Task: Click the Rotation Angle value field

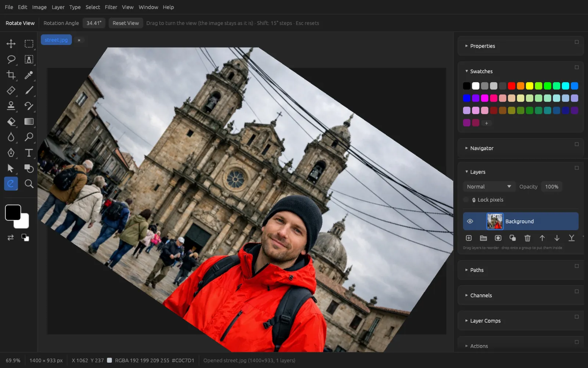Action: coord(94,23)
